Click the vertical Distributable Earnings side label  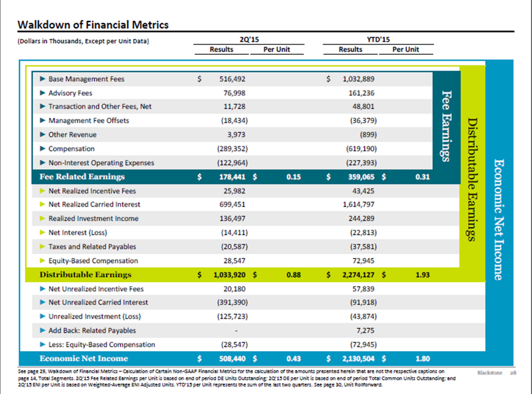pos(472,180)
